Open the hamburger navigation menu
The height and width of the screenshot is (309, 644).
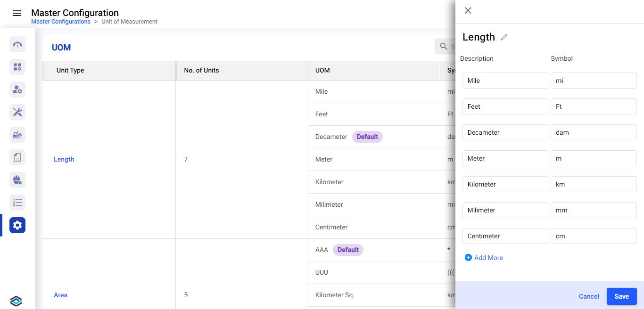pyautogui.click(x=17, y=13)
